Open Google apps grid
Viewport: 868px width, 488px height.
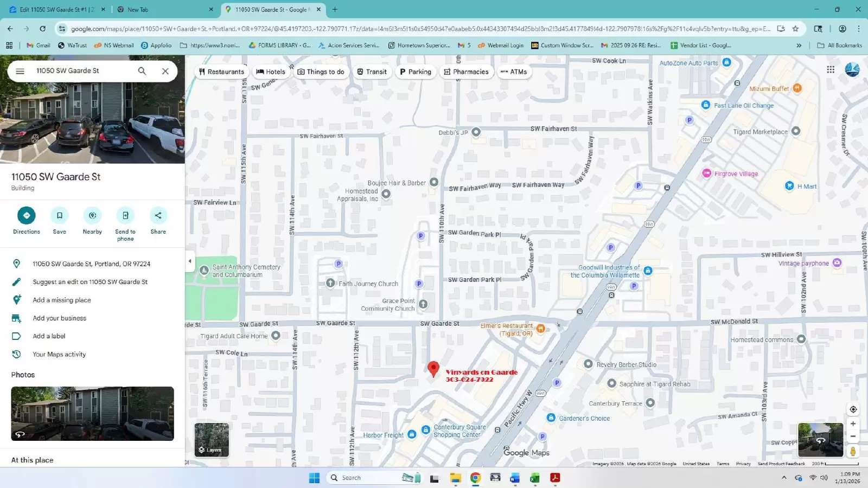coord(831,69)
